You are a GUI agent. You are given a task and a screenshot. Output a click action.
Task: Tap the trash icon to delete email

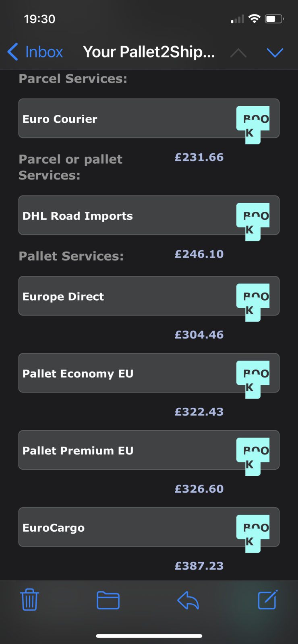29,600
